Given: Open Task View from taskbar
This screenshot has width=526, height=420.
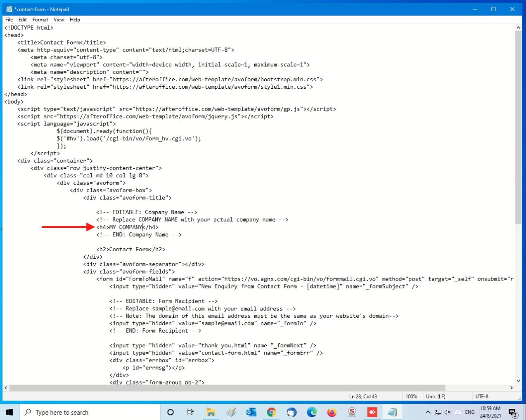Looking at the screenshot, I should 190,412.
